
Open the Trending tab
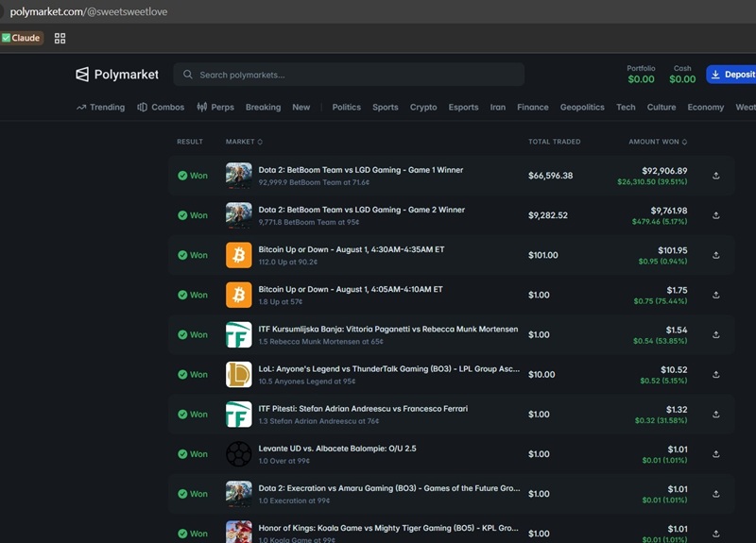[x=100, y=107]
